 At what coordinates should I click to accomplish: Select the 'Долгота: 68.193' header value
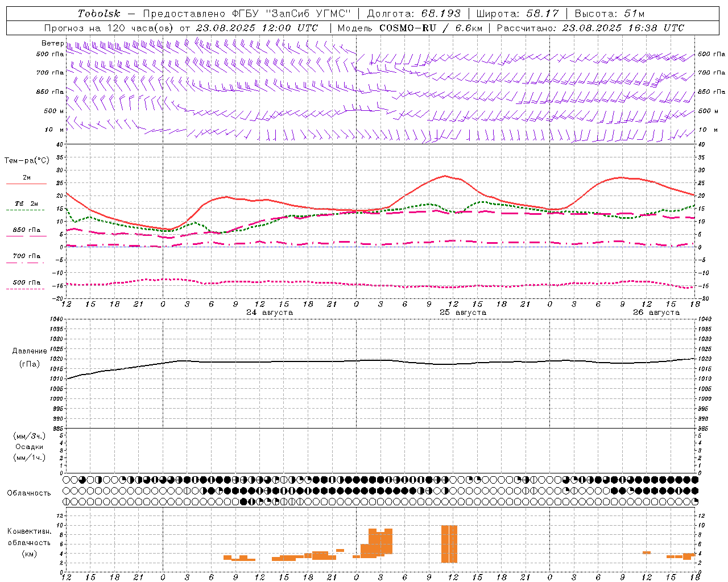pyautogui.click(x=413, y=14)
